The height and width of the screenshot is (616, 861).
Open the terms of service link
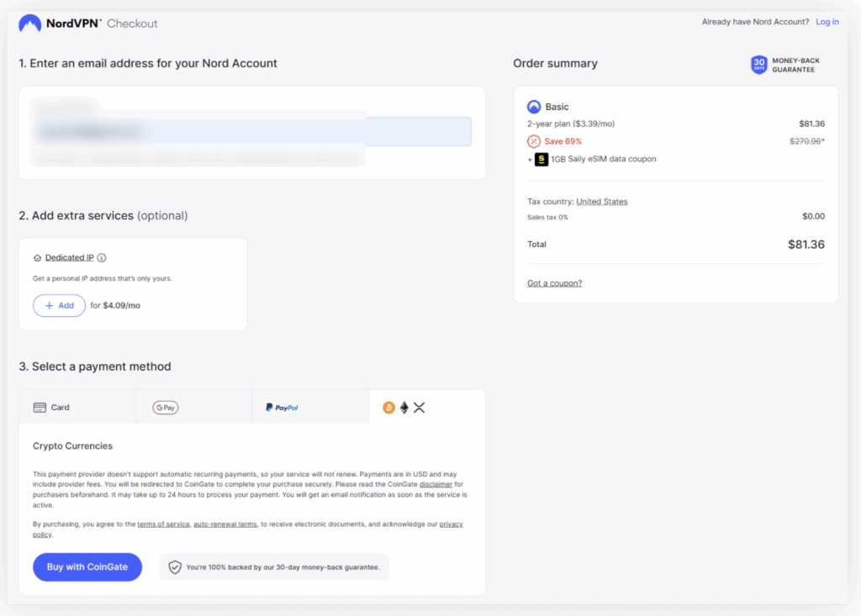pyautogui.click(x=163, y=524)
